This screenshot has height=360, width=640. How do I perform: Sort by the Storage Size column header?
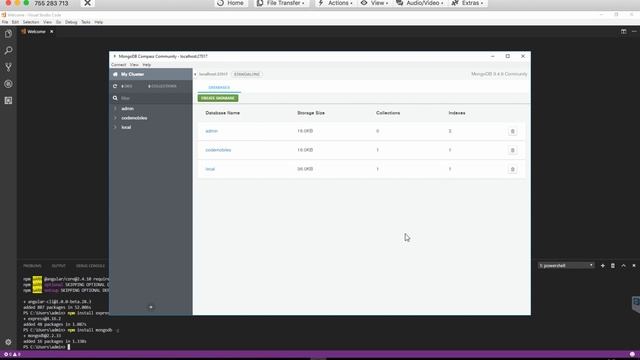point(311,113)
